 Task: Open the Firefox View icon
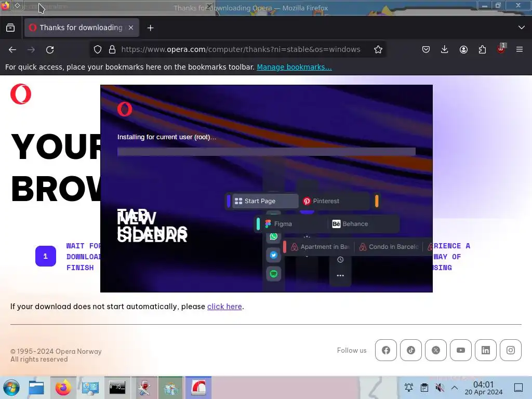tap(10, 28)
